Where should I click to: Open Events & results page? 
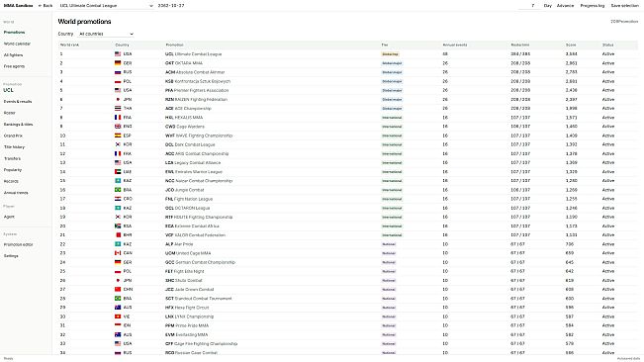(x=18, y=101)
